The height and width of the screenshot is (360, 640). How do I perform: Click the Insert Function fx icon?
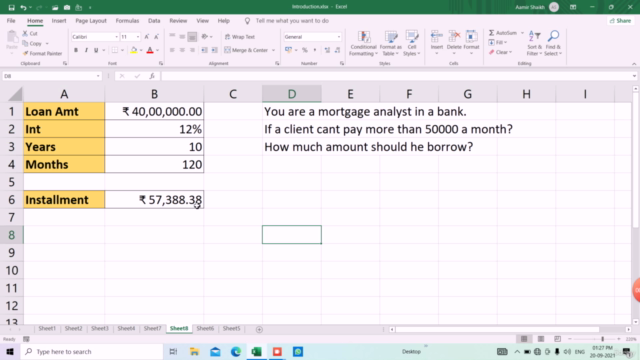tap(152, 76)
